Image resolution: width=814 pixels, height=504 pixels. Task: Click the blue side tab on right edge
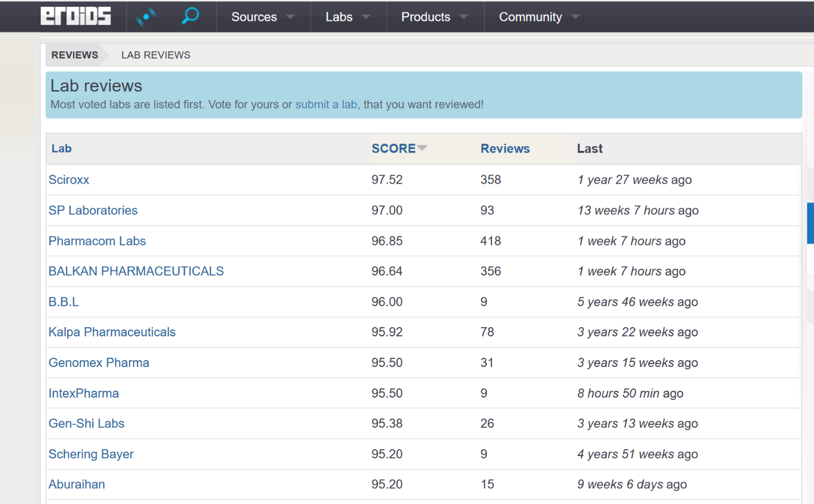coord(810,223)
